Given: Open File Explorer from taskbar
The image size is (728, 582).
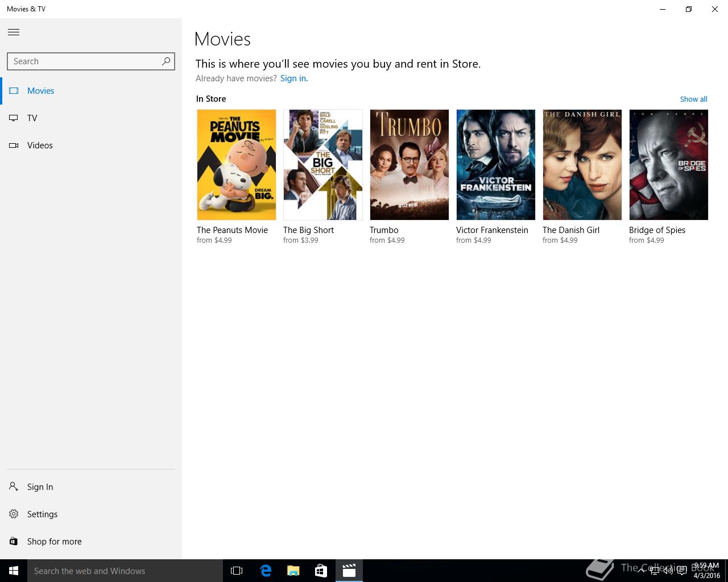Looking at the screenshot, I should coord(293,571).
